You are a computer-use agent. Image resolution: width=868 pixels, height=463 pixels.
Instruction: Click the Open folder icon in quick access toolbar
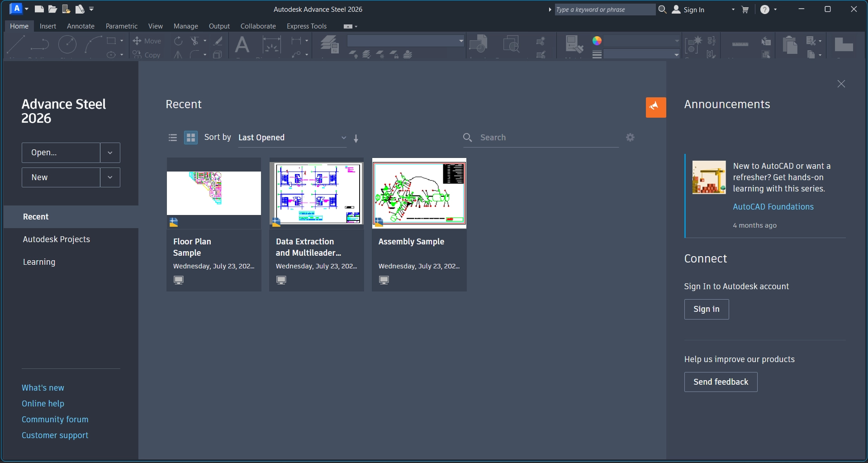point(53,9)
